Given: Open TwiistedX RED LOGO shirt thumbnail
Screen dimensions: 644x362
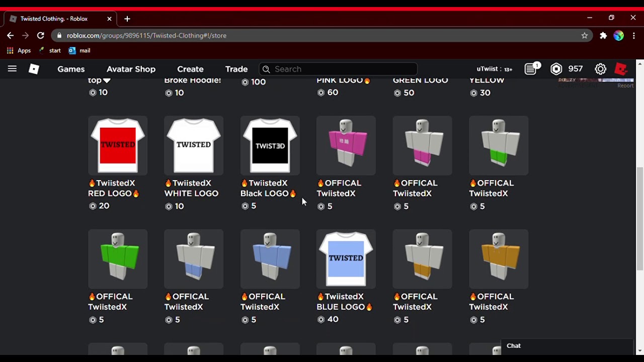Looking at the screenshot, I should pyautogui.click(x=118, y=146).
